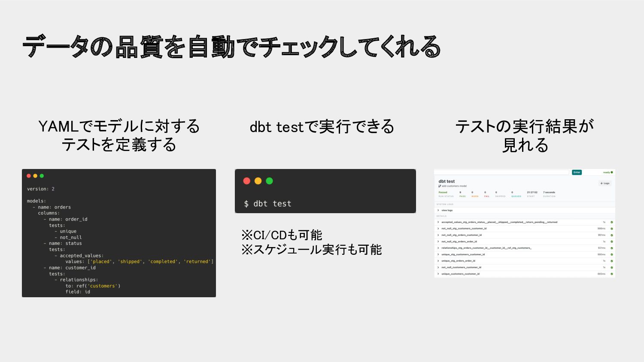Screen dimensions: 644x362
Task: Click 'name: customer_id' line in YAML
Action: coord(70,268)
